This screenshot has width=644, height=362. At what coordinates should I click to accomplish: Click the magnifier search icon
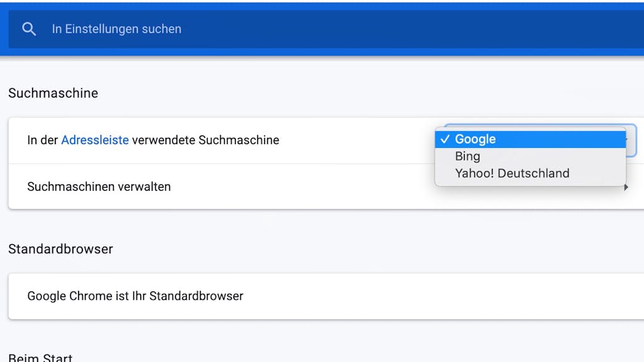29,29
